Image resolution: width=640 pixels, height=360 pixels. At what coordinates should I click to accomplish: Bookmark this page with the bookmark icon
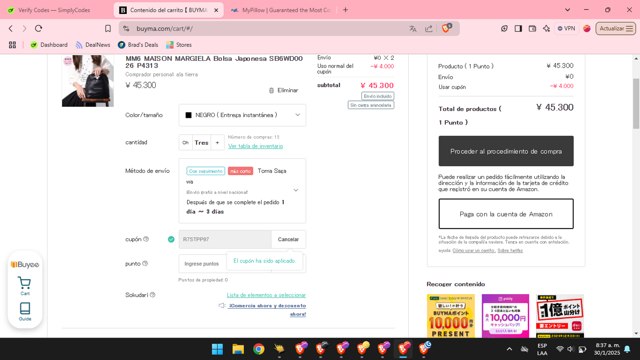coord(108,29)
